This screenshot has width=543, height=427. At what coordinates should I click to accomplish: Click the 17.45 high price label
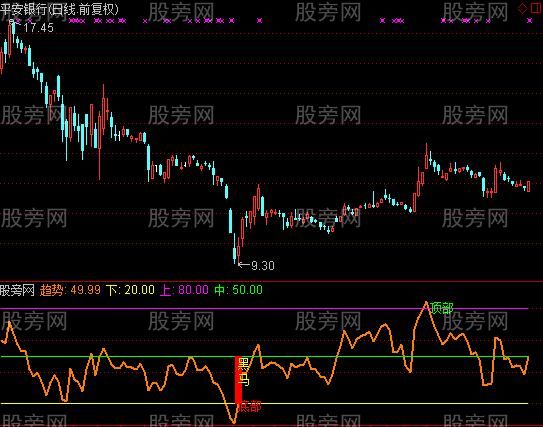[x=38, y=28]
